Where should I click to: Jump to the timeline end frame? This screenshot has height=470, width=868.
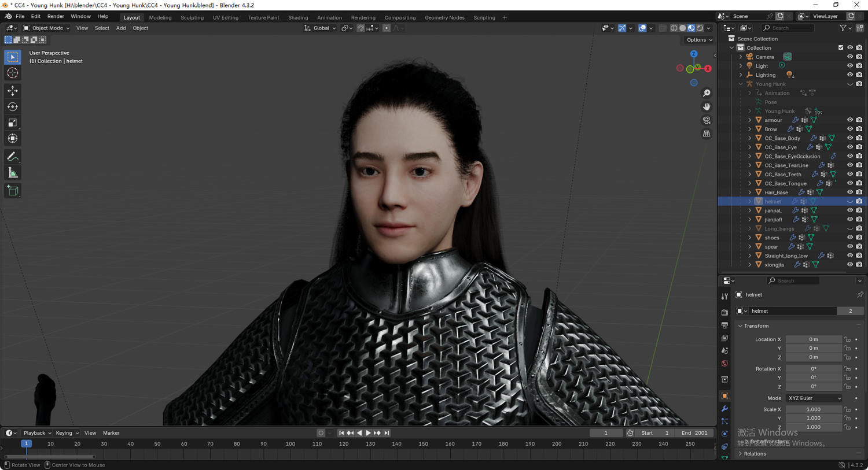[x=387, y=433]
